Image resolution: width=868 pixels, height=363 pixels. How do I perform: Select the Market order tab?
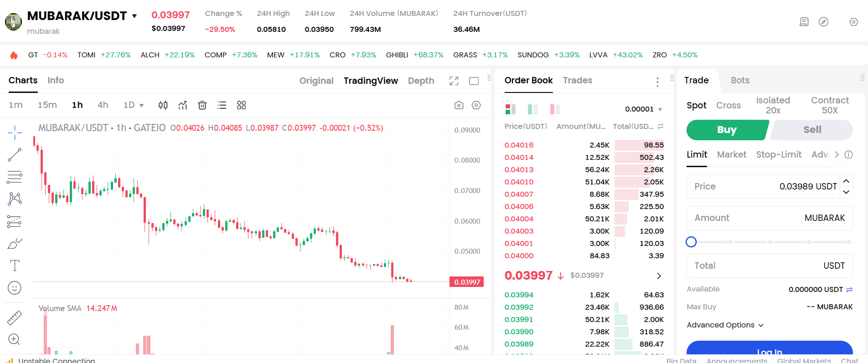click(731, 154)
